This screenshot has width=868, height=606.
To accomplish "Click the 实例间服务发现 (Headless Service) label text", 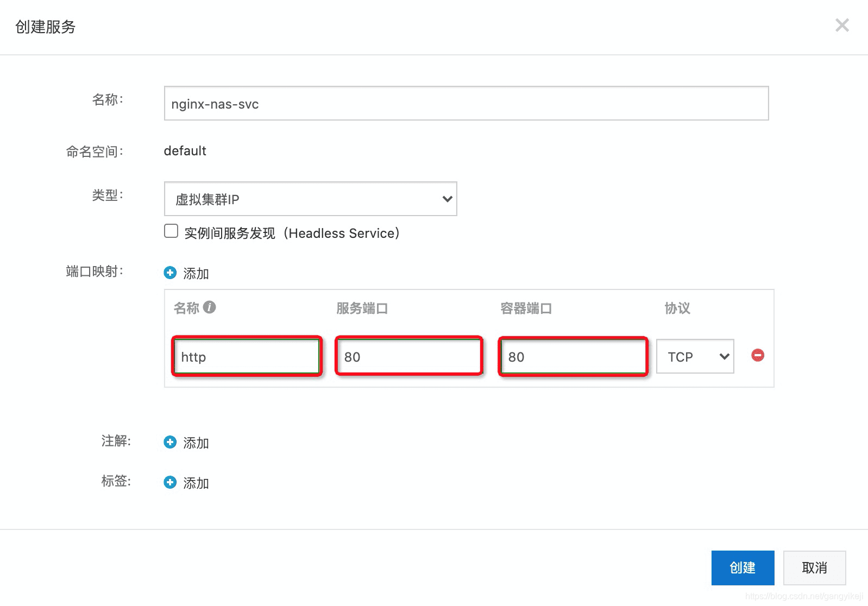I will pyautogui.click(x=292, y=233).
